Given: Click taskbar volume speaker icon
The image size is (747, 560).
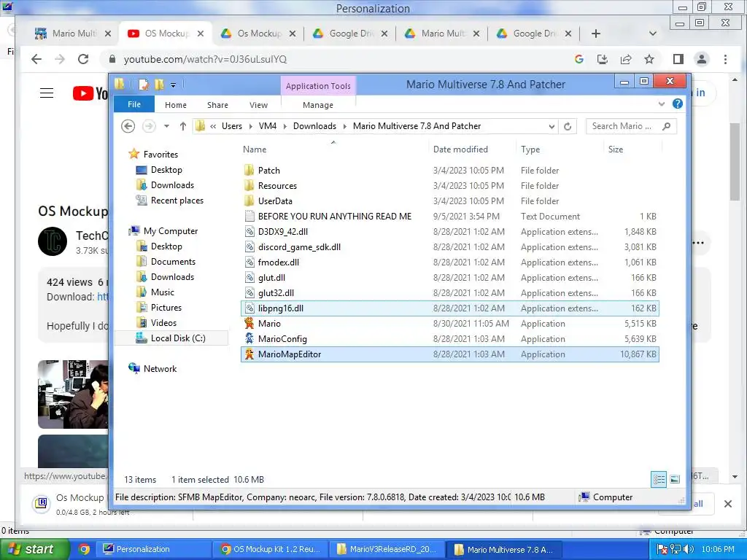Looking at the screenshot, I should [689, 549].
